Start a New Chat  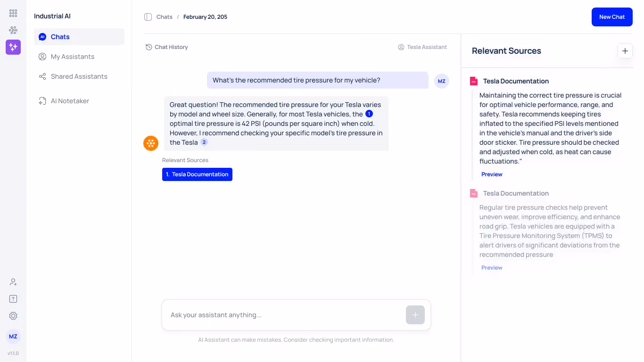pyautogui.click(x=612, y=17)
